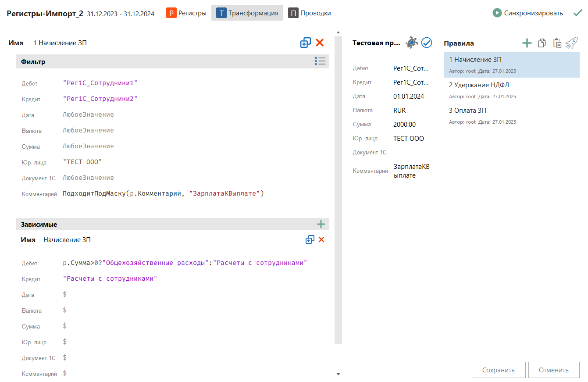588x382 pixels.
Task: Toggle the checkmark circle for test entry
Action: point(427,43)
